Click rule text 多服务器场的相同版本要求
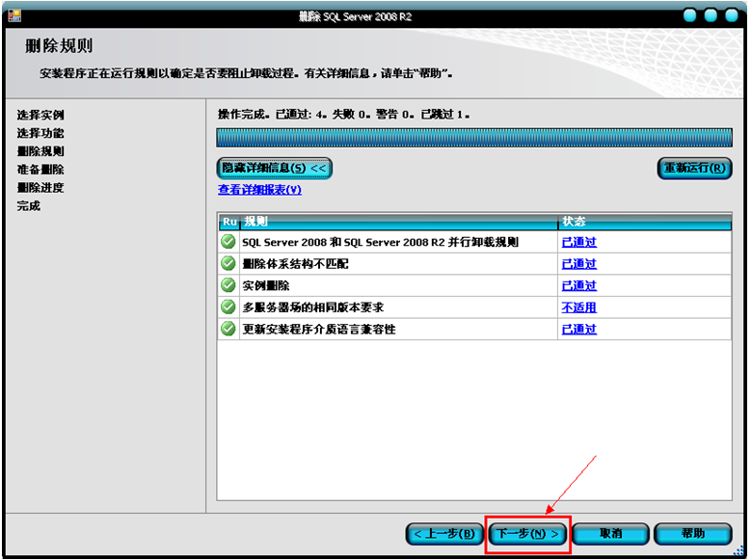 (x=312, y=307)
